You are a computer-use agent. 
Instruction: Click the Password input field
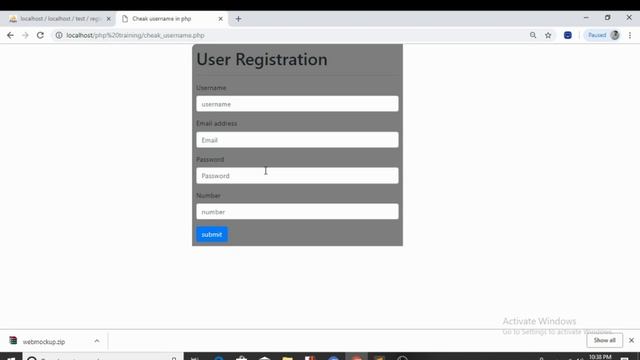pyautogui.click(x=297, y=176)
